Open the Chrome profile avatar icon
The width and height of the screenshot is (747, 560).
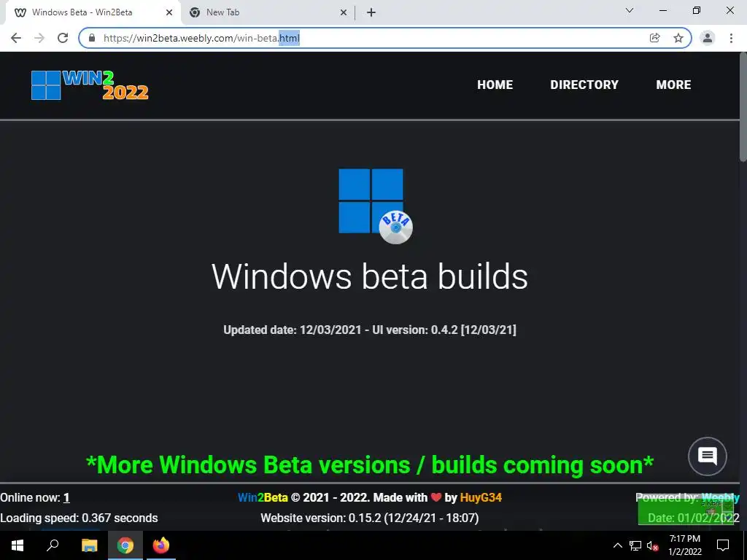point(708,38)
